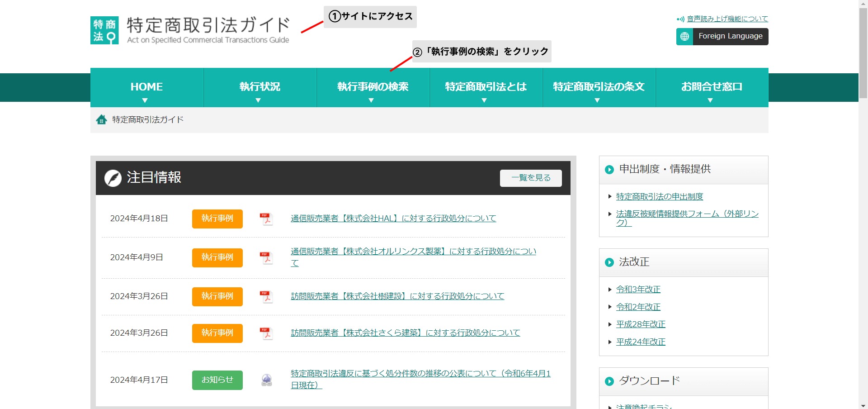Open the 株式会社樹建設 行政処分 link

(x=397, y=296)
